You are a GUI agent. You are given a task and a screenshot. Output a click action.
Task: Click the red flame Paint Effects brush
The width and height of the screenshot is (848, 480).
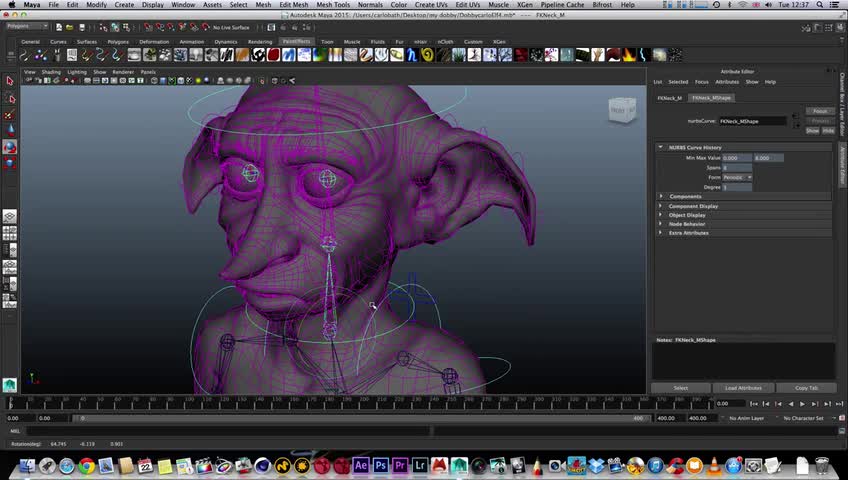(x=629, y=55)
